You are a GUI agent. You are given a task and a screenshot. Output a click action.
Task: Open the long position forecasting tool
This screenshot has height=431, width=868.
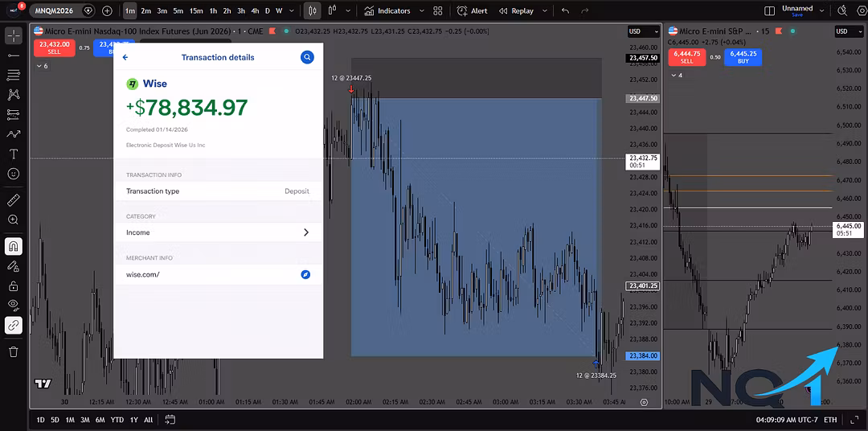coord(14,114)
